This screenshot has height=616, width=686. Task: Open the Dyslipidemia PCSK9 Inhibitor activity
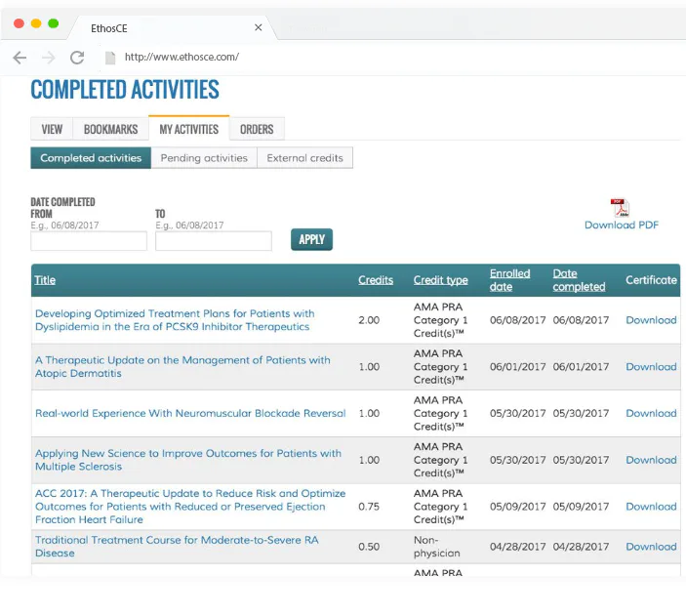[x=175, y=320]
